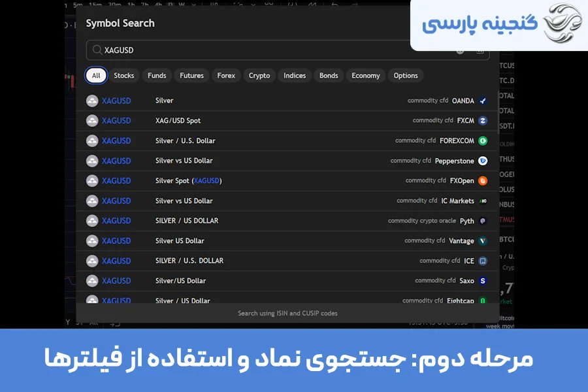Select the All filter tab
The image size is (588, 392).
click(x=96, y=75)
